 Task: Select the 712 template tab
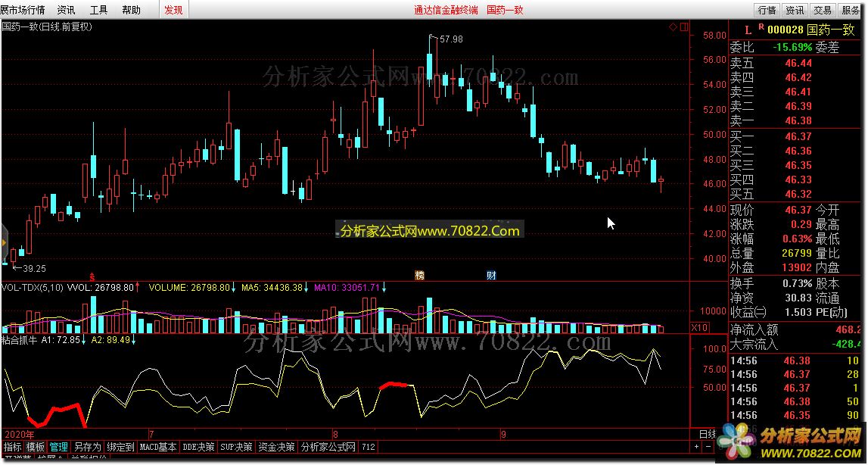tap(368, 447)
